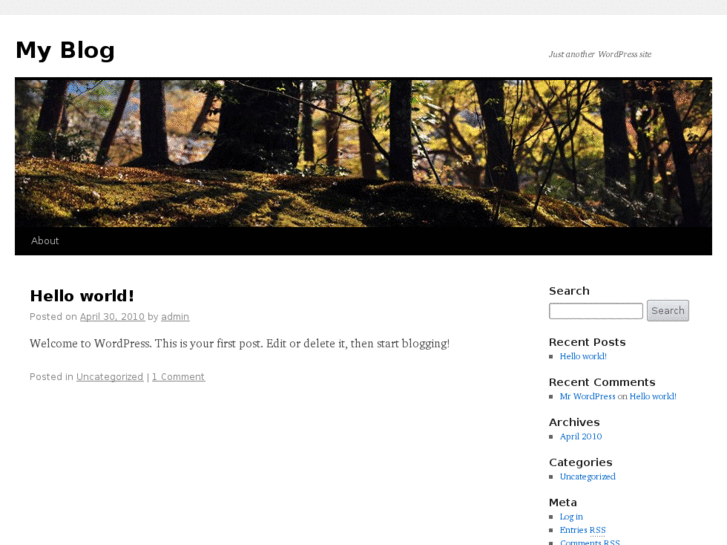
Task: Open the April 30, 2010 post date link
Action: tap(112, 317)
